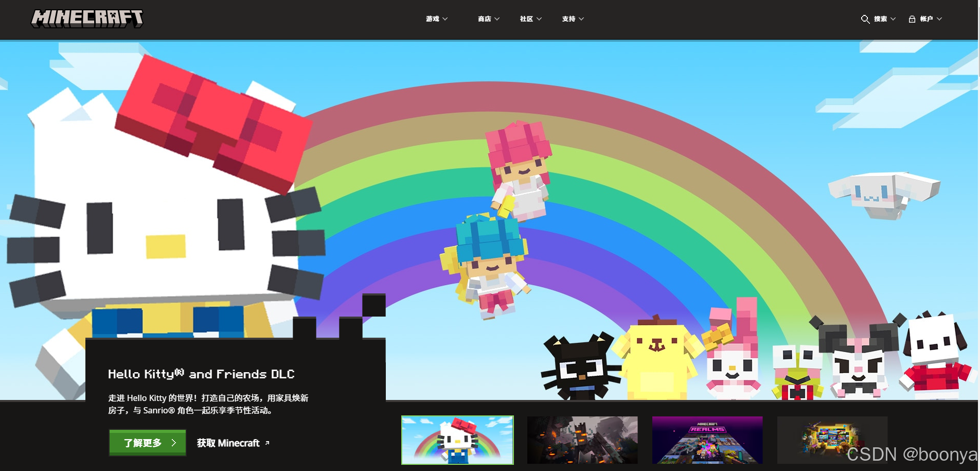
Task: Open the 社区 navigation menu
Action: (x=526, y=19)
